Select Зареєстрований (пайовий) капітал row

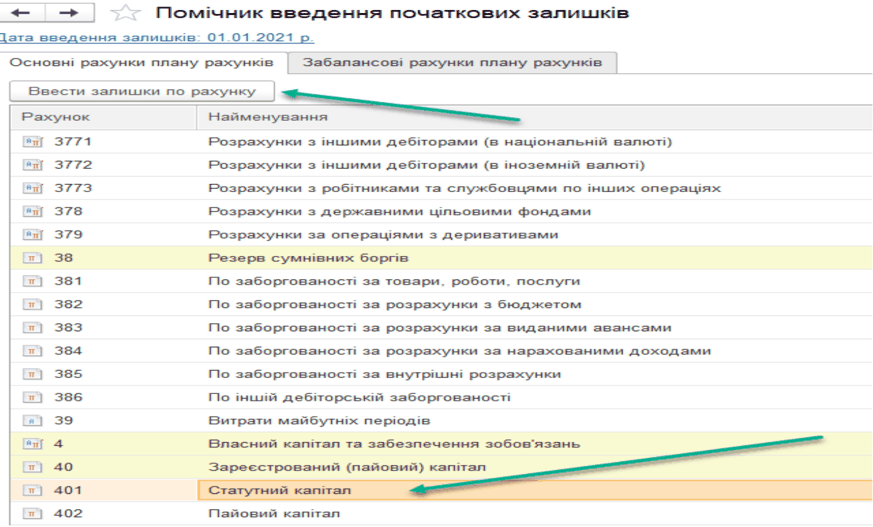pyautogui.click(x=347, y=467)
